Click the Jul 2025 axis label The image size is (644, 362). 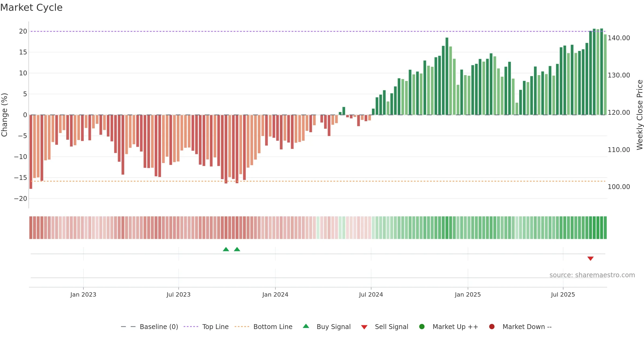click(x=563, y=294)
